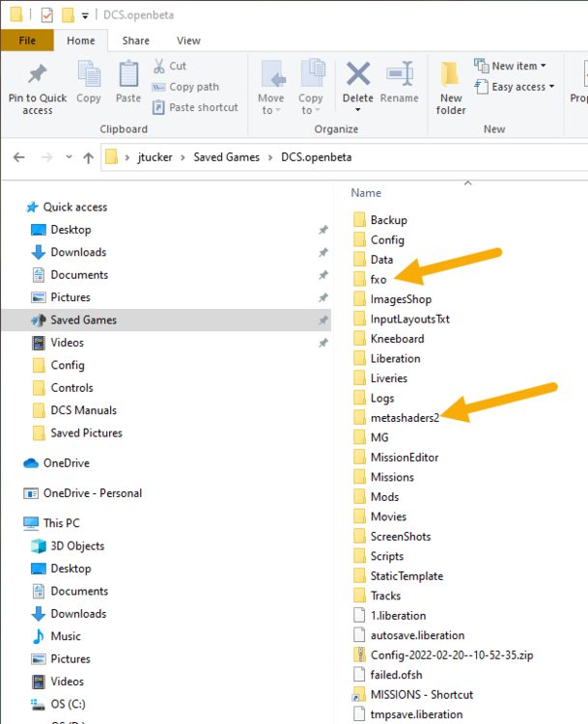Select the Mods folder
The image size is (588, 724).
(384, 497)
